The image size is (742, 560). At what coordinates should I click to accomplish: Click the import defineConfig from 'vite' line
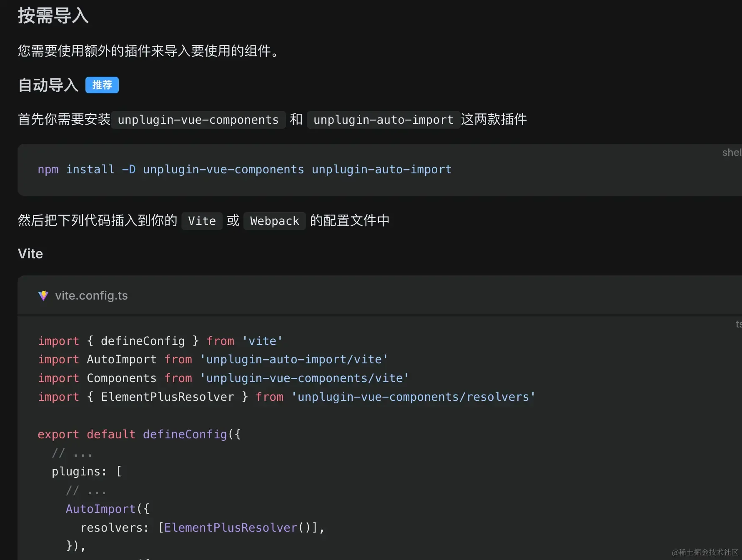160,341
